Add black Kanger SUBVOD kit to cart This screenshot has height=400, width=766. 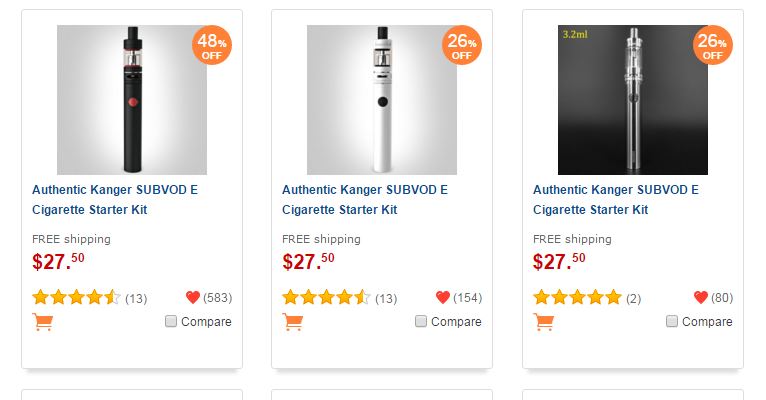[42, 322]
